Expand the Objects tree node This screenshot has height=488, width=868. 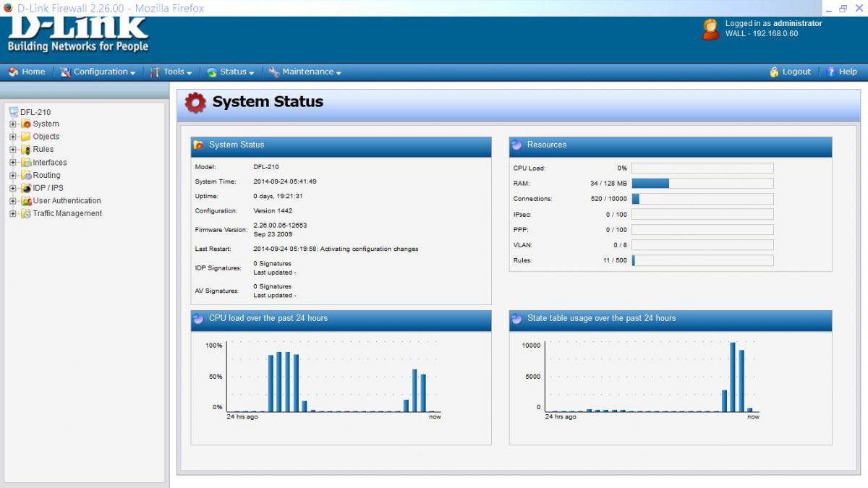coord(13,137)
